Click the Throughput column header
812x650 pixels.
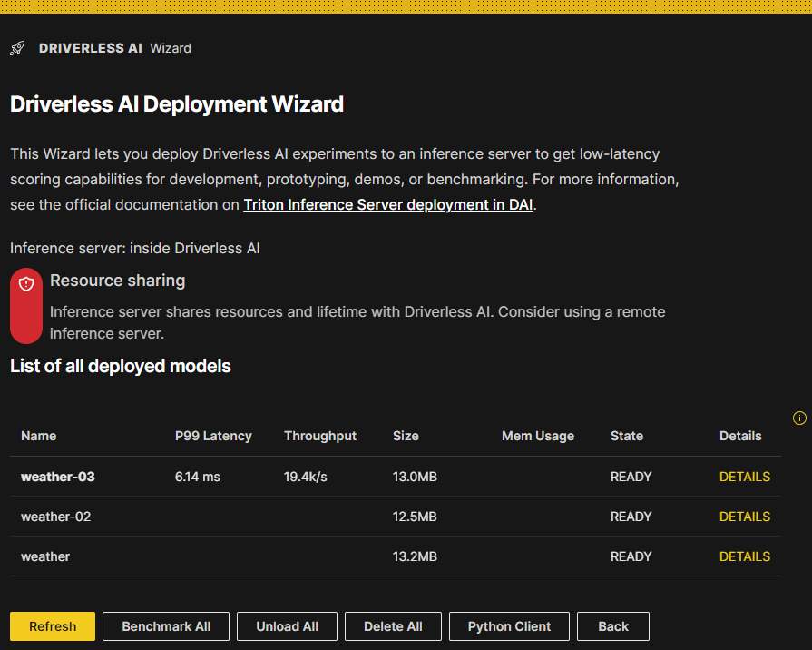point(319,436)
